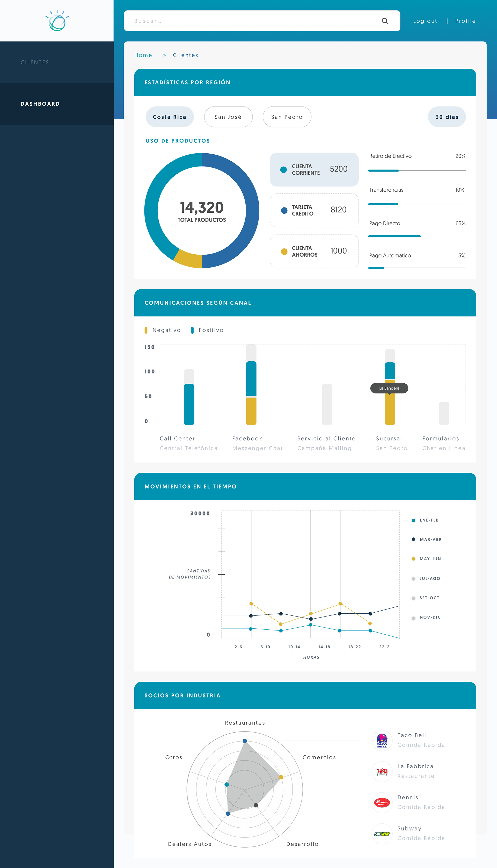Open the 30 días period selector
Image resolution: width=497 pixels, height=868 pixels.
click(x=447, y=117)
